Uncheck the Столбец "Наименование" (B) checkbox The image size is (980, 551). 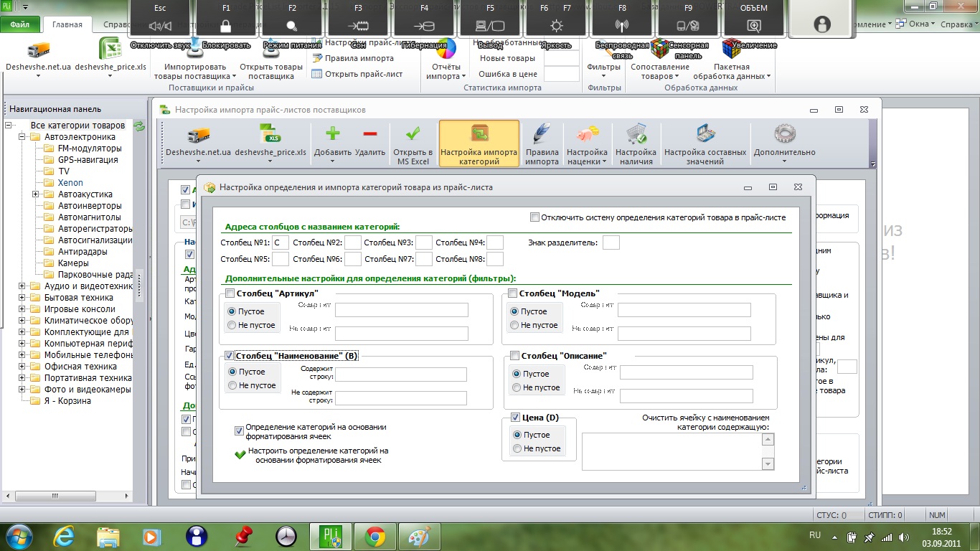230,355
